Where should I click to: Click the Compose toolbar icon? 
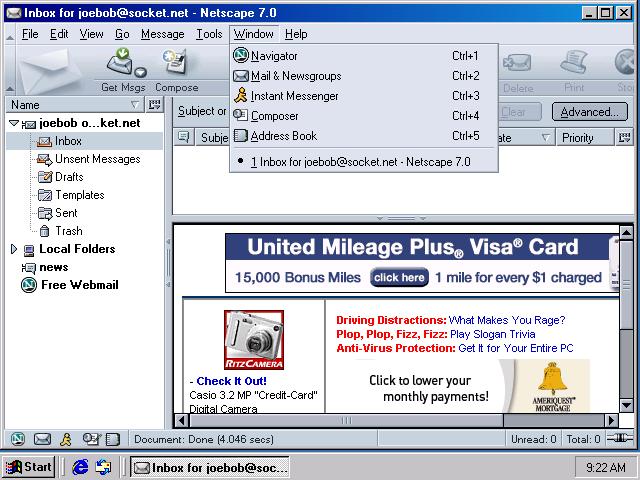[175, 62]
